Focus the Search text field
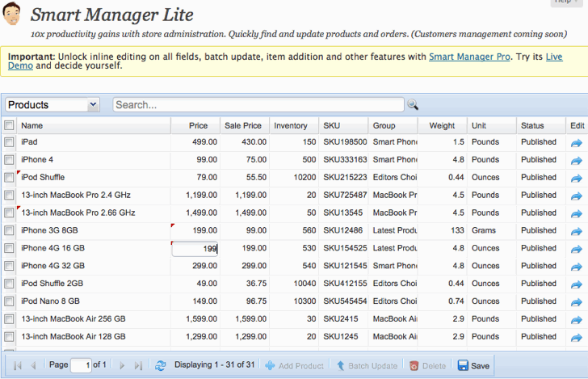This screenshot has height=379, width=588. [258, 105]
